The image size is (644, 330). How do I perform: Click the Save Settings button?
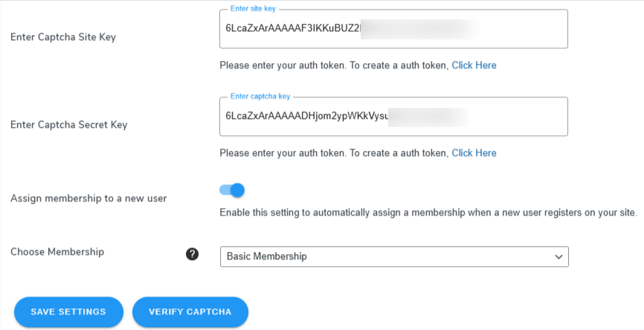click(68, 312)
